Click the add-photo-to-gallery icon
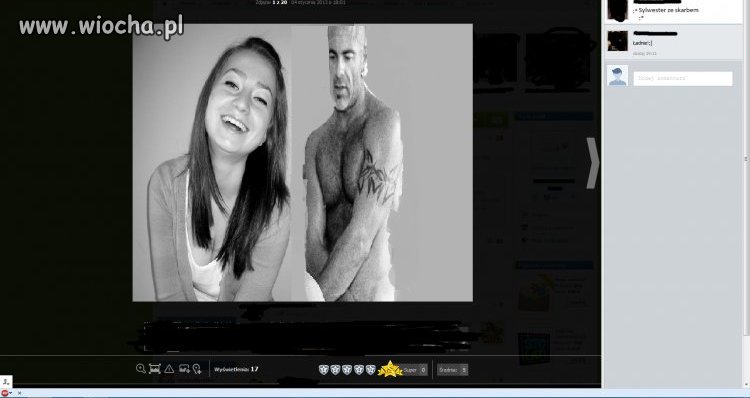 coord(184,369)
